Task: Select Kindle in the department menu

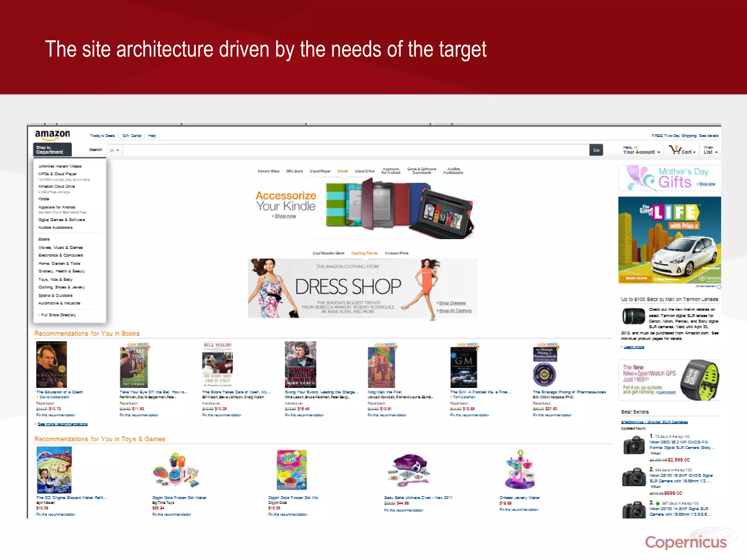Action: coord(44,199)
